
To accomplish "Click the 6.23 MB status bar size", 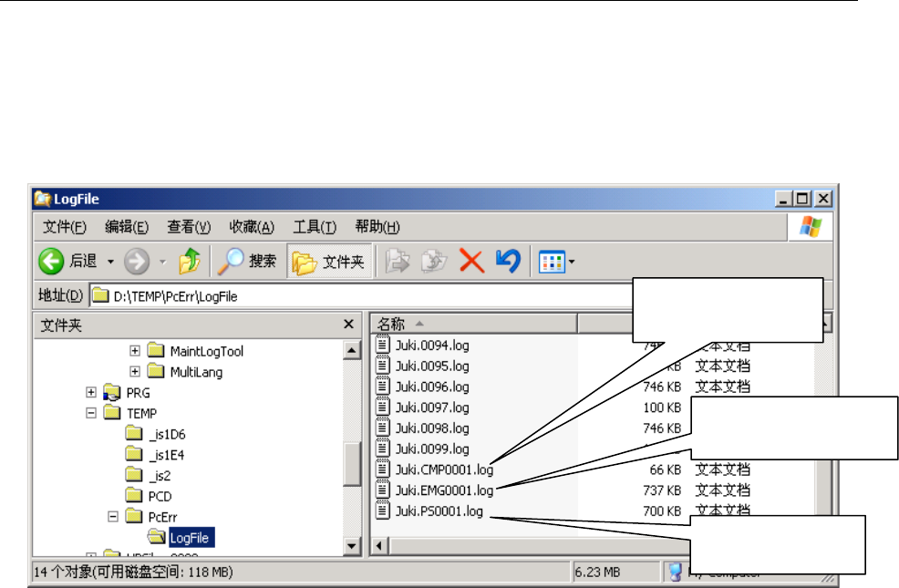I will (597, 572).
